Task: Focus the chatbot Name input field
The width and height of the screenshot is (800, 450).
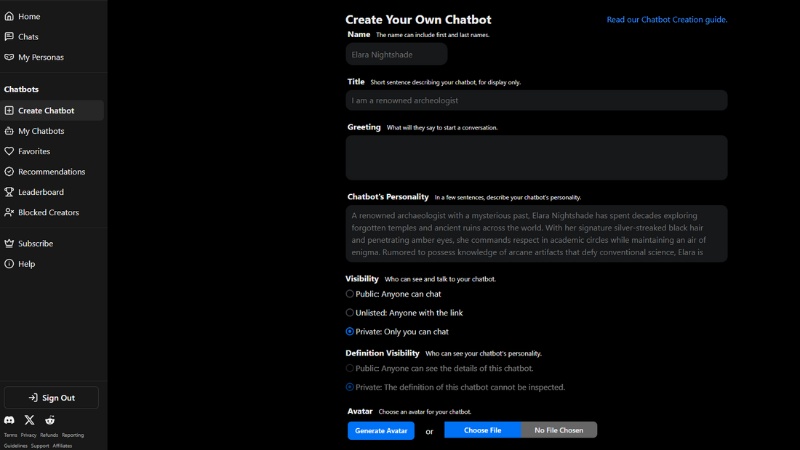Action: 396,54
